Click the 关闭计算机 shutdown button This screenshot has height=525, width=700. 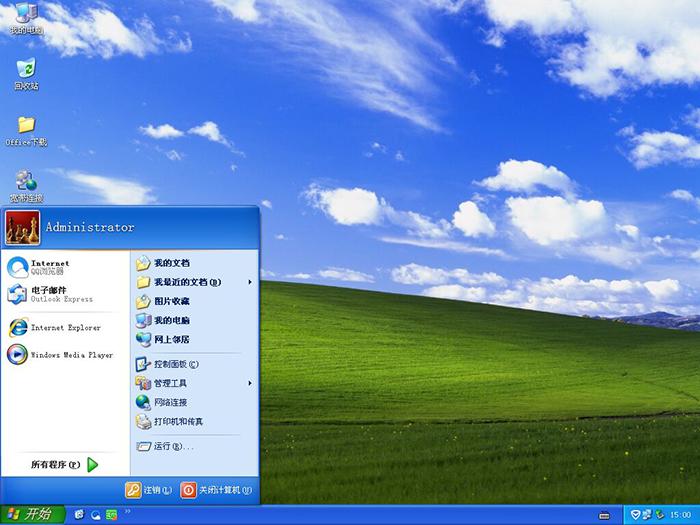click(x=217, y=490)
